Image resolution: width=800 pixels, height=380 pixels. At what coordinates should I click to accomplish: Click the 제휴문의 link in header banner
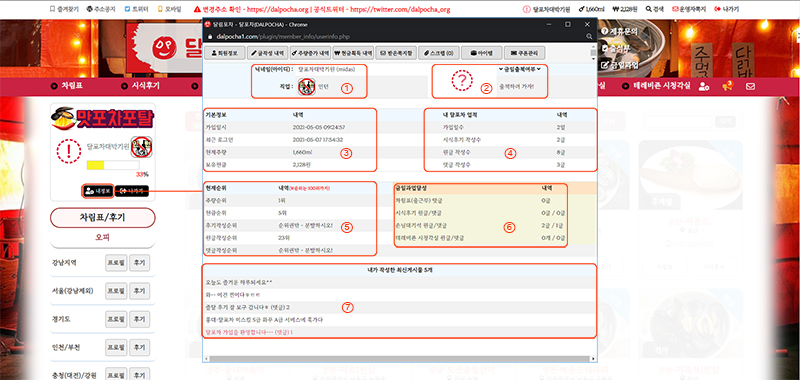click(x=620, y=31)
